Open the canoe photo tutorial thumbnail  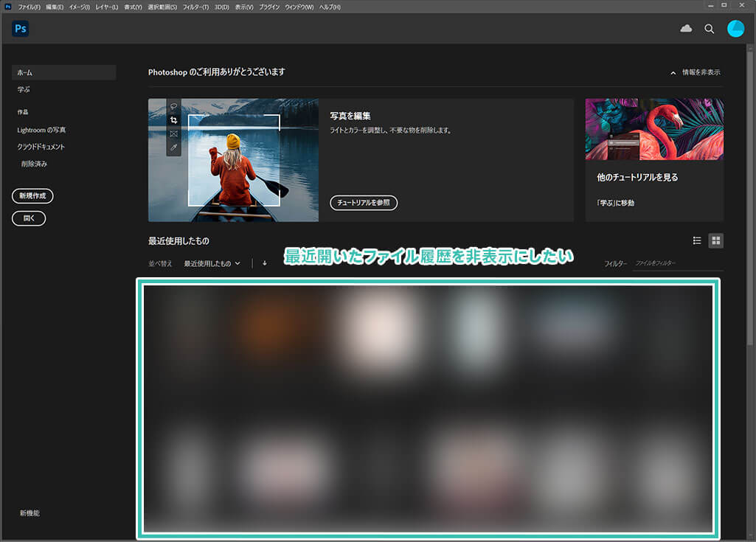pyautogui.click(x=233, y=160)
